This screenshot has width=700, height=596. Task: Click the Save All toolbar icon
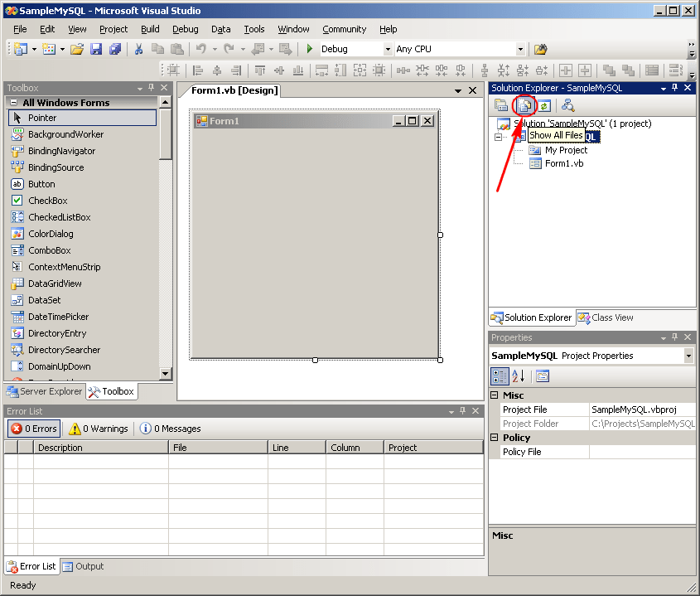point(115,49)
